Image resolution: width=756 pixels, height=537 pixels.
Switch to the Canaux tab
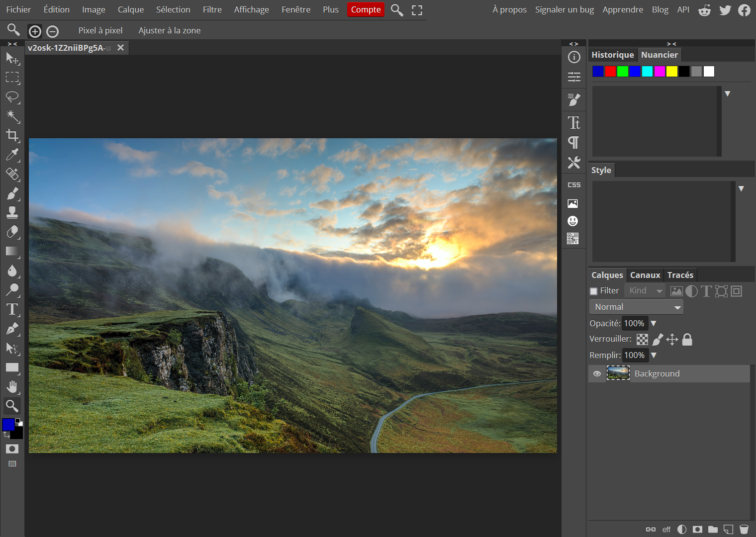tap(645, 275)
